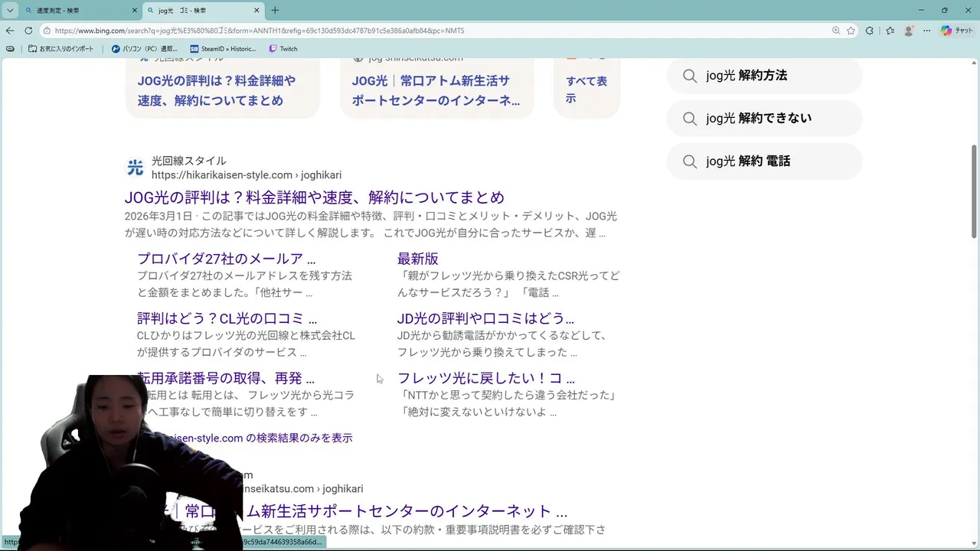Click the 光回線スタイル site favicon
Viewport: 980px width, 551px height.
pos(135,168)
